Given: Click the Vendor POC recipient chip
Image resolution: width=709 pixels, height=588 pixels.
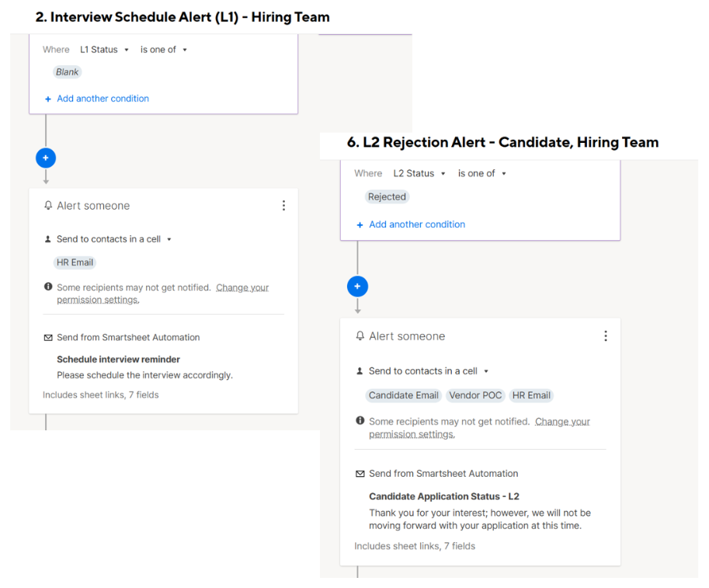Looking at the screenshot, I should (475, 395).
